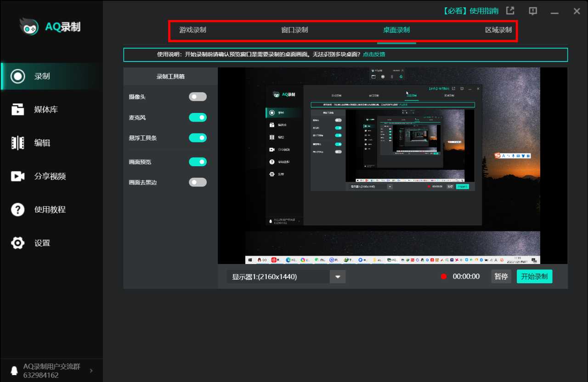588x382 pixels.
Task: Open the settings gear icon
Action: point(18,243)
